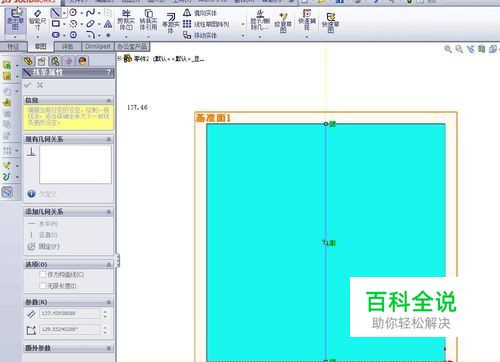The height and width of the screenshot is (362, 500).
Task: Toggle the Infinite length checkbox
Action: point(42,286)
